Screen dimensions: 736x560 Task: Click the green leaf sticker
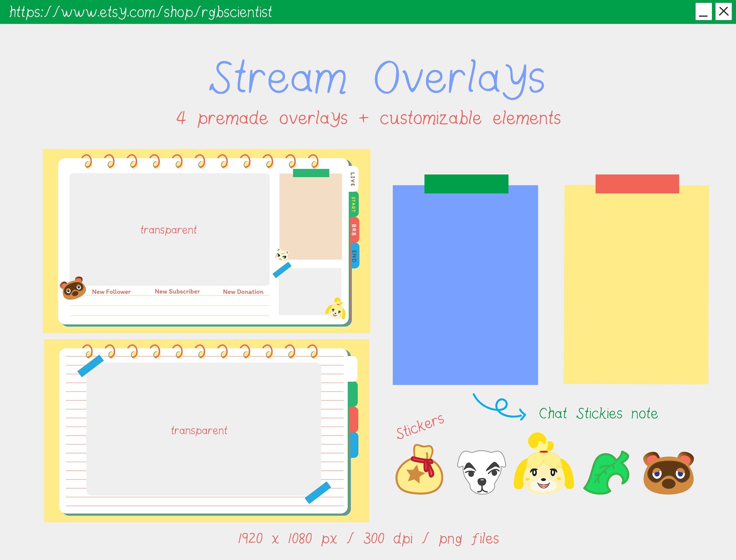pos(606,472)
